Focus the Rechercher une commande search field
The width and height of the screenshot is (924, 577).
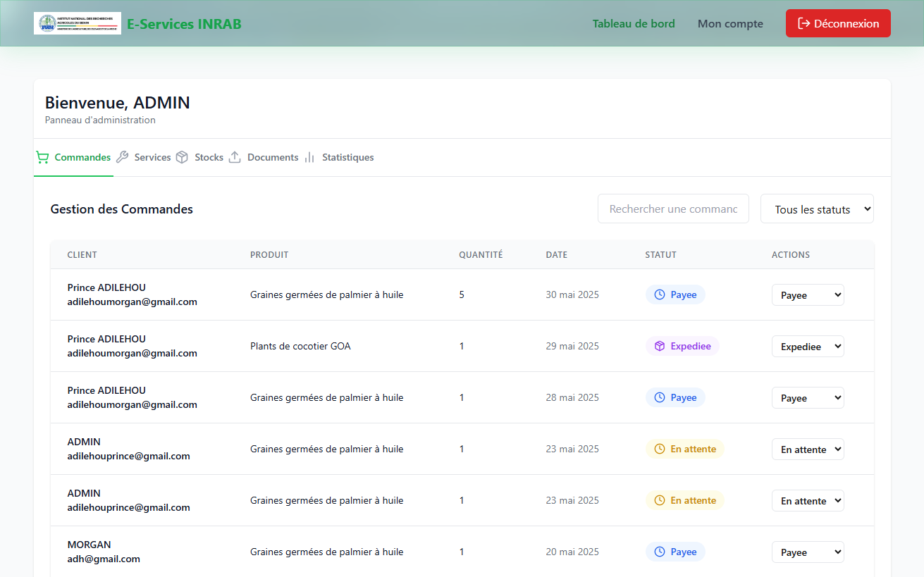click(673, 209)
